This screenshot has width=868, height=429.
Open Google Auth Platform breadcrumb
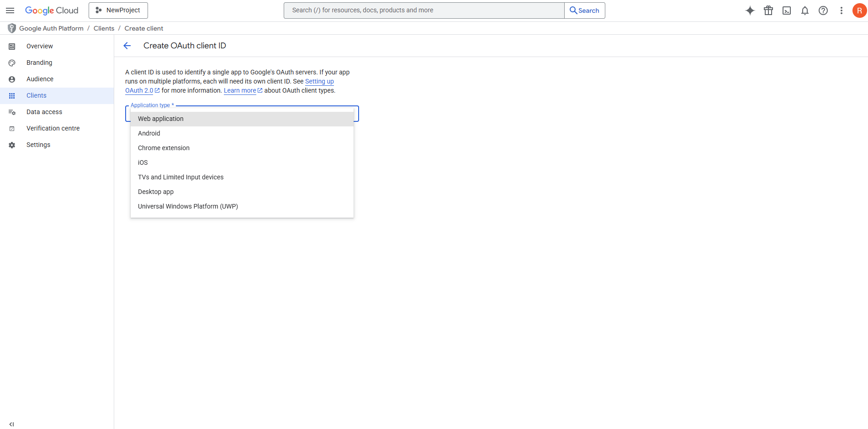(x=51, y=28)
